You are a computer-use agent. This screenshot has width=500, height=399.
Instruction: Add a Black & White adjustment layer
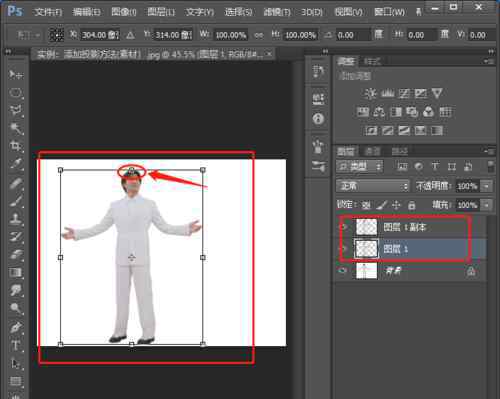(x=396, y=112)
